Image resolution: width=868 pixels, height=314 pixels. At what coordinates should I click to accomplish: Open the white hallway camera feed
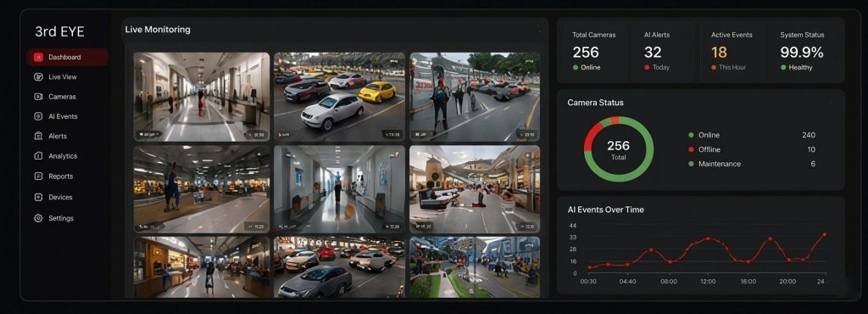[x=339, y=189]
